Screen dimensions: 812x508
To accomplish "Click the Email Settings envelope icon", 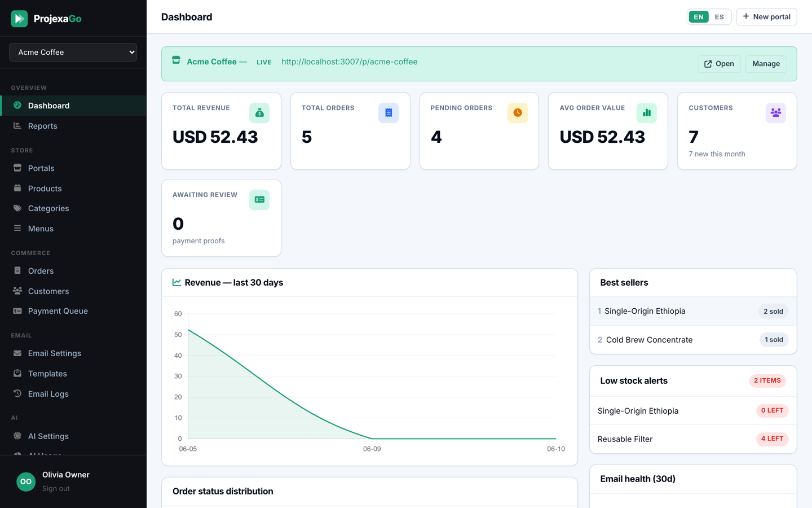I will click(17, 353).
